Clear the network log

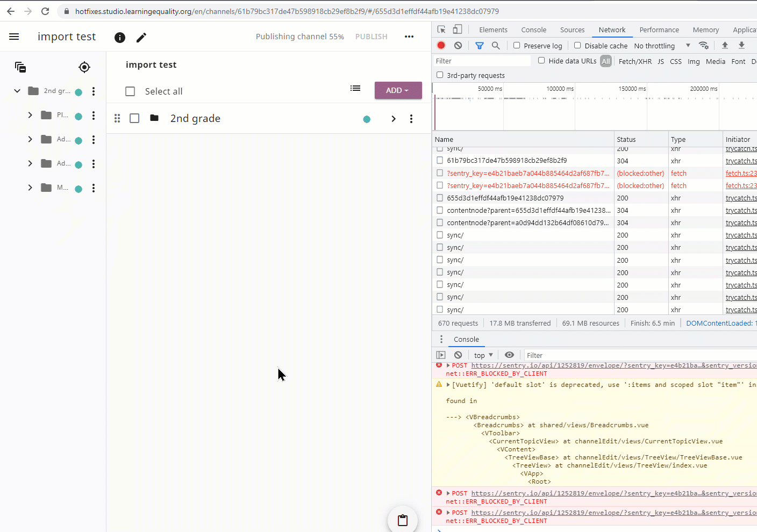[458, 46]
